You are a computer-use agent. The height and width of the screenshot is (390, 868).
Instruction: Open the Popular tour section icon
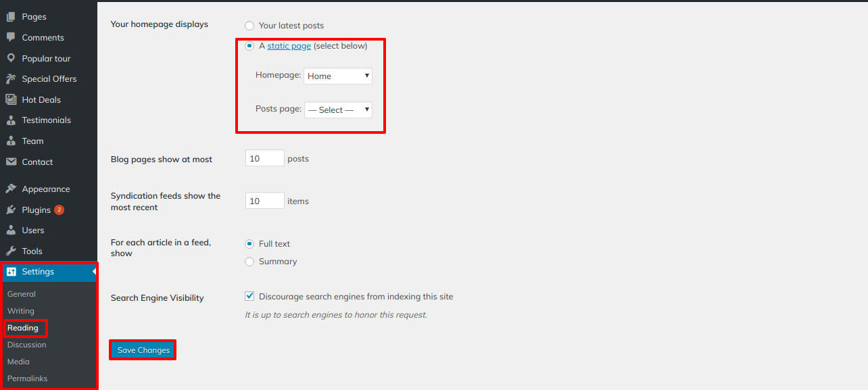coord(11,58)
